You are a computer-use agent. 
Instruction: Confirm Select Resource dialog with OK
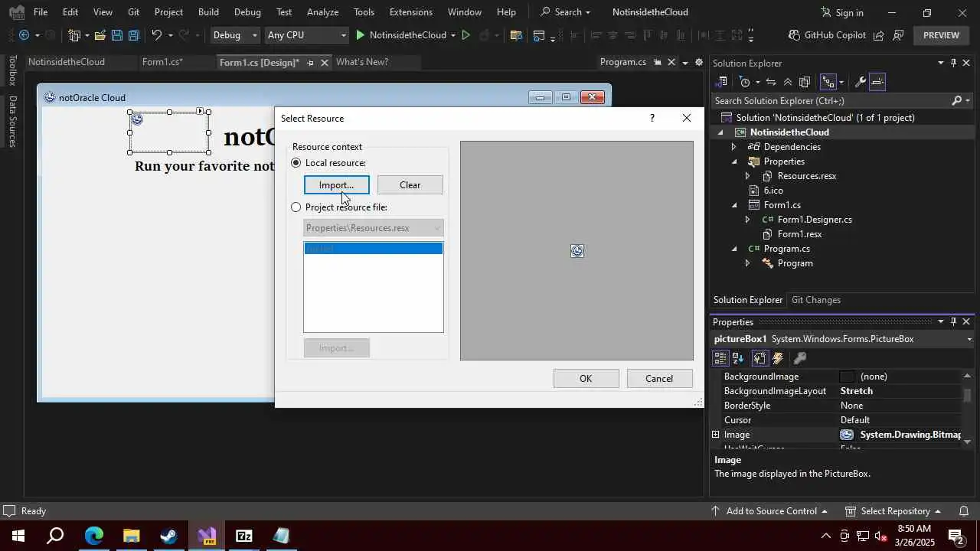click(586, 379)
